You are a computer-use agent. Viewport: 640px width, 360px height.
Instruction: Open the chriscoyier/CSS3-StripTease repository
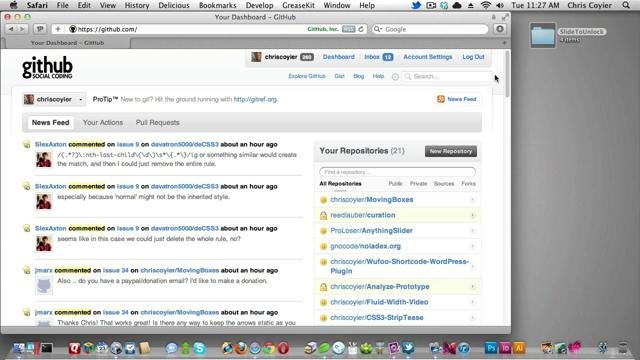coord(377,318)
